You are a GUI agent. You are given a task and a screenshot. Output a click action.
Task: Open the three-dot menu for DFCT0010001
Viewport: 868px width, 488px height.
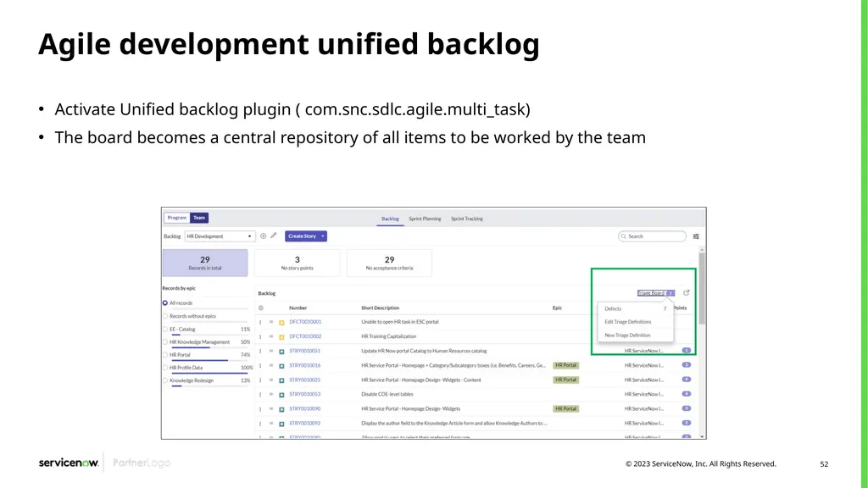coord(260,322)
